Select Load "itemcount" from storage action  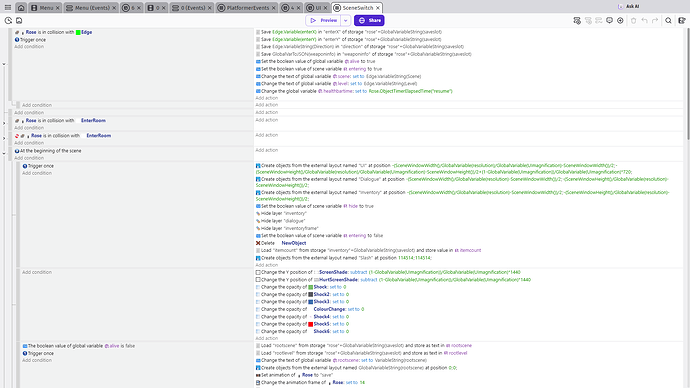[x=368, y=250]
